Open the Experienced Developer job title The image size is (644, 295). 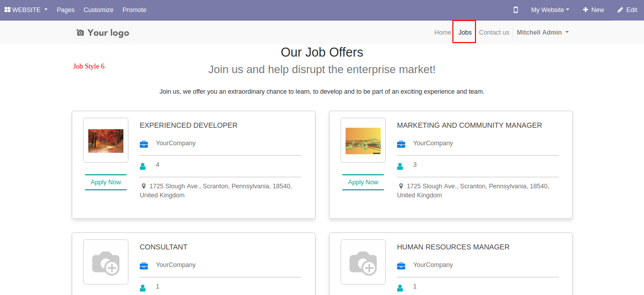point(189,125)
